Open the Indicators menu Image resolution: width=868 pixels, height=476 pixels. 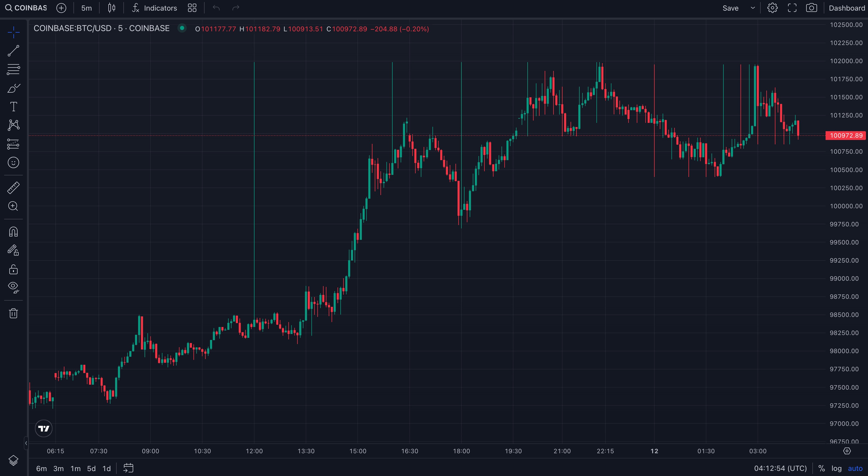tap(154, 8)
